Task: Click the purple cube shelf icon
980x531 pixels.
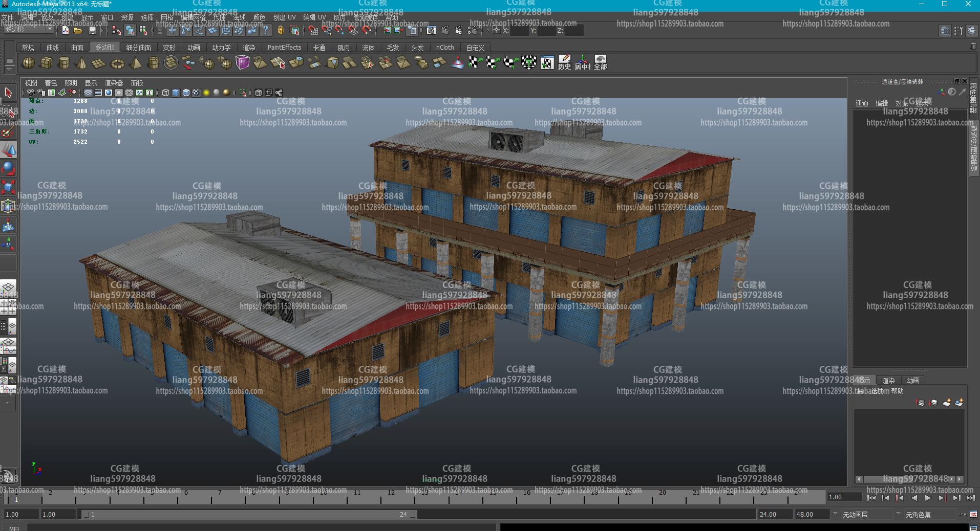Action: 242,63
